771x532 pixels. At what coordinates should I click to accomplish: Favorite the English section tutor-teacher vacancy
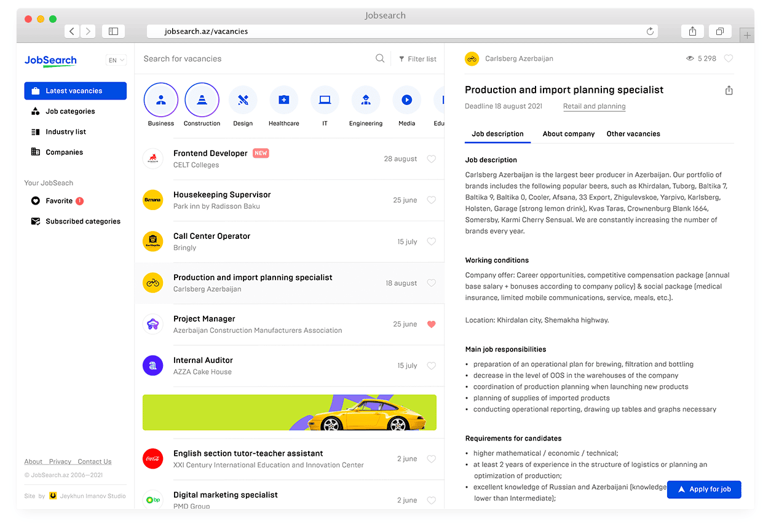431,459
